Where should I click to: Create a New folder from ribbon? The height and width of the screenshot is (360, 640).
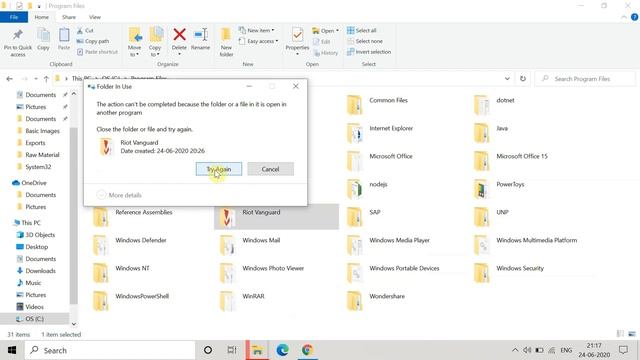pyautogui.click(x=226, y=42)
